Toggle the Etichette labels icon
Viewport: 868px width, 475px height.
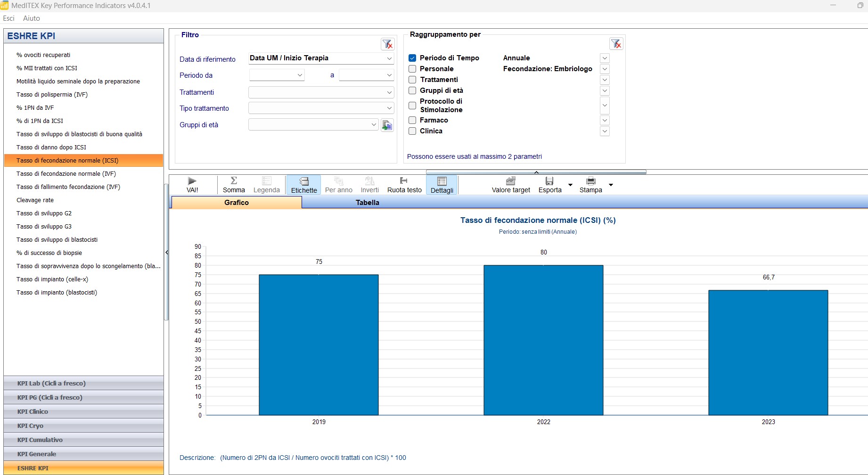(304, 181)
